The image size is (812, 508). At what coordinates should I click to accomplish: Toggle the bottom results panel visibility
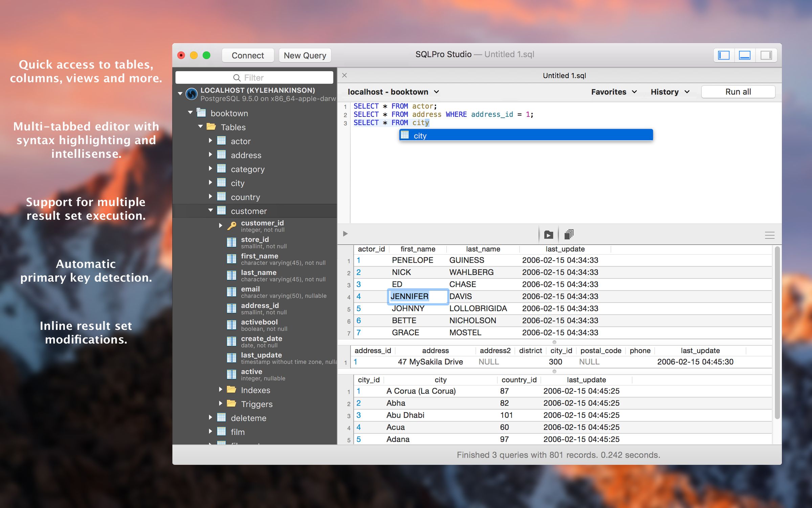tap(744, 55)
